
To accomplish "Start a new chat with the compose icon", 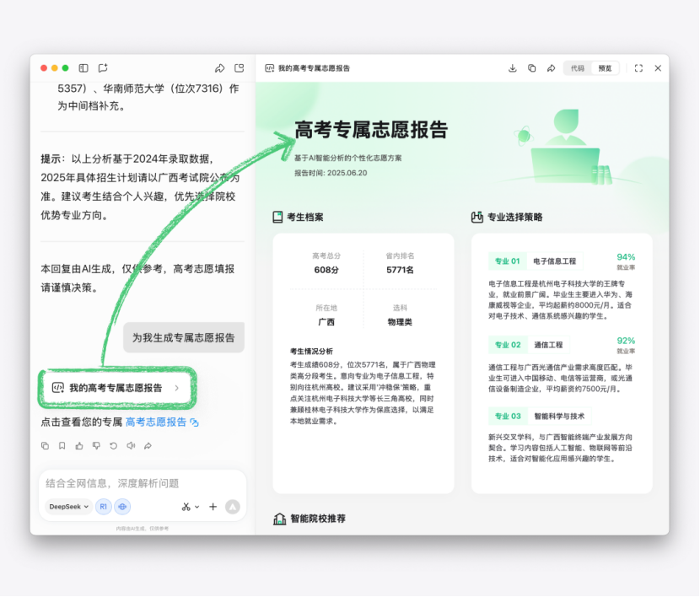I will point(103,67).
